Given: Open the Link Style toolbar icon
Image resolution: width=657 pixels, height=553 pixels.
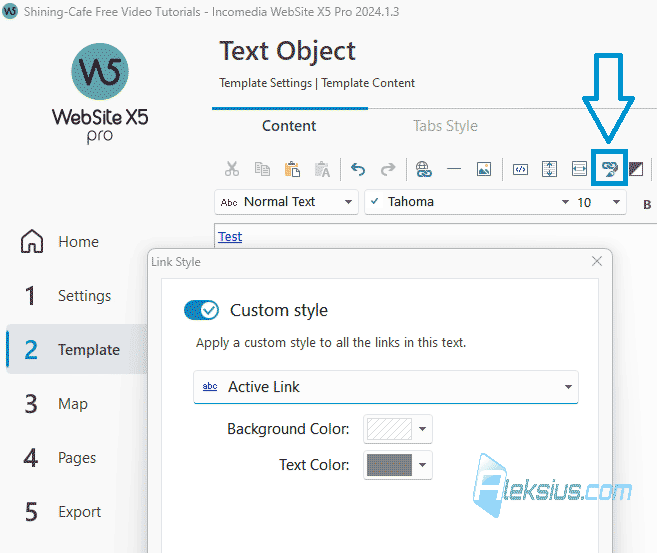Looking at the screenshot, I should tap(610, 168).
